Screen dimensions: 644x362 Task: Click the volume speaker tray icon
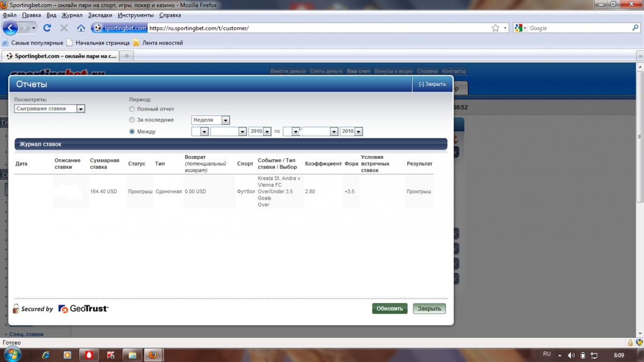pyautogui.click(x=571, y=355)
